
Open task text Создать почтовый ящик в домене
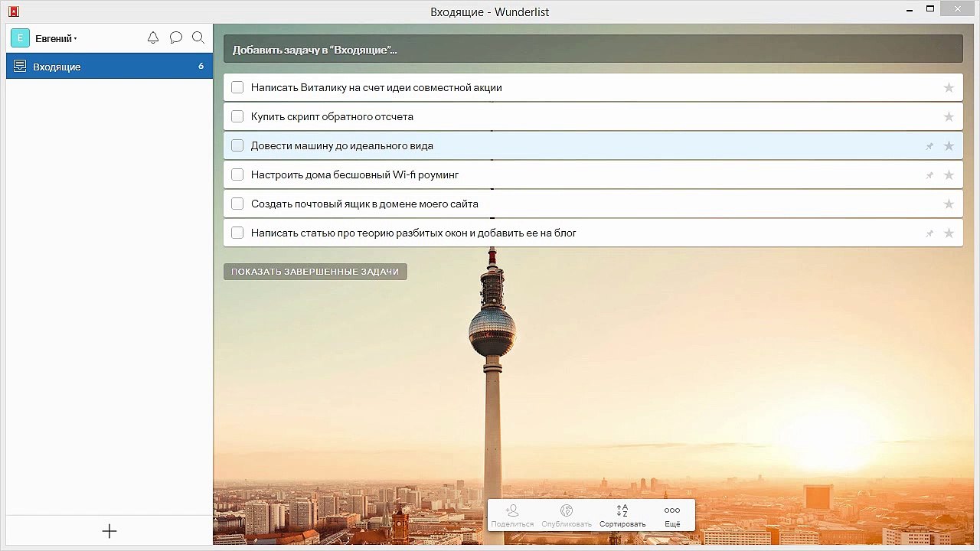coord(364,204)
